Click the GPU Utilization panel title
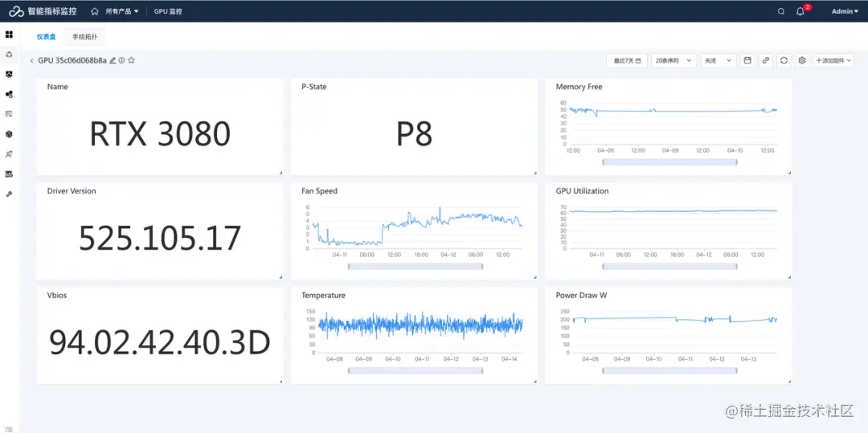This screenshot has width=868, height=433. point(583,191)
